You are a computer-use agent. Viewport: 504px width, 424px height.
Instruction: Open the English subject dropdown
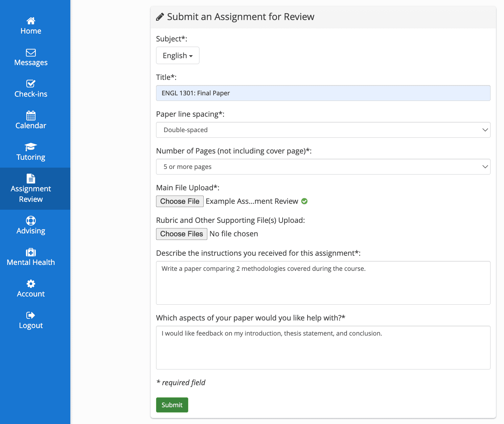[177, 56]
